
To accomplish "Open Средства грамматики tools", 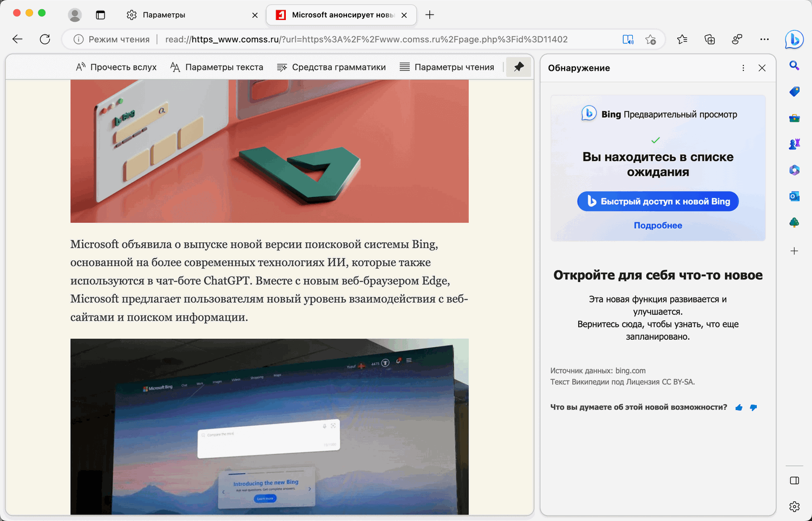I will click(331, 67).
